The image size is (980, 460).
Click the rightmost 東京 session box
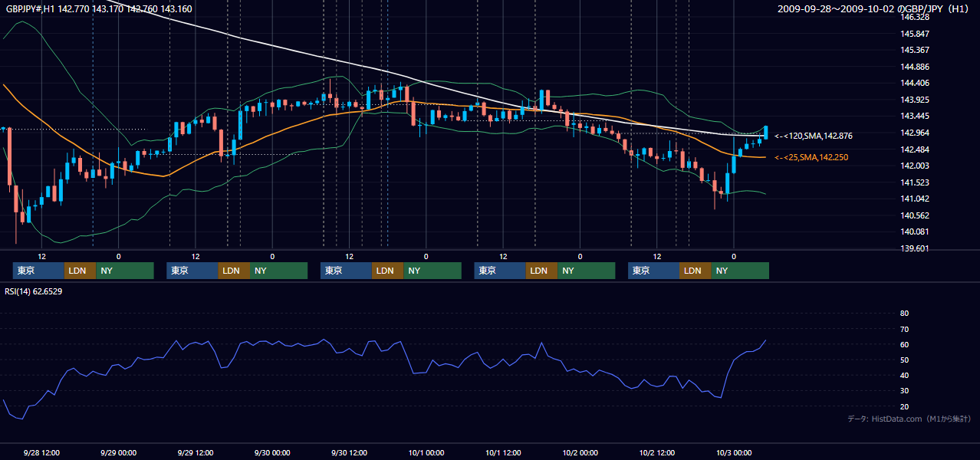tap(653, 271)
